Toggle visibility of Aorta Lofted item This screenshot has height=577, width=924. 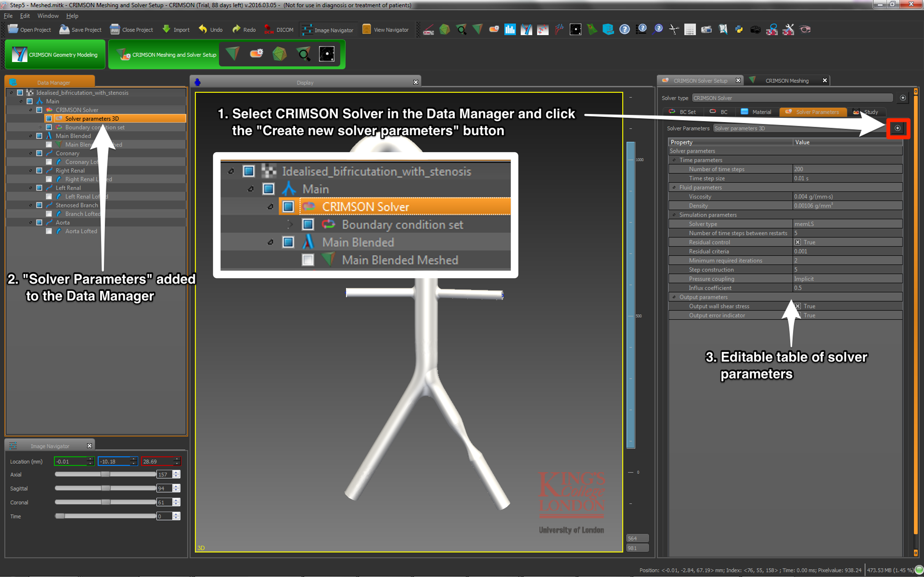pyautogui.click(x=49, y=231)
